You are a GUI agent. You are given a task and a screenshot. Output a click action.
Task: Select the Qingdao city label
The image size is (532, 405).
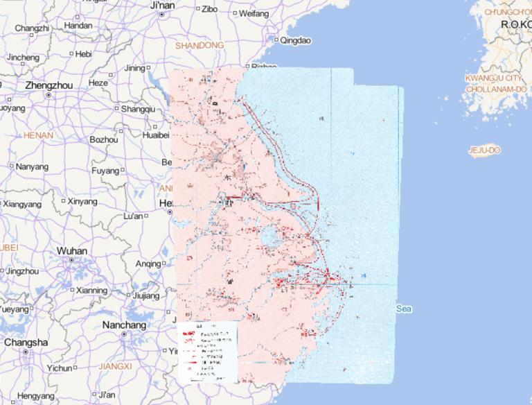tap(296, 40)
